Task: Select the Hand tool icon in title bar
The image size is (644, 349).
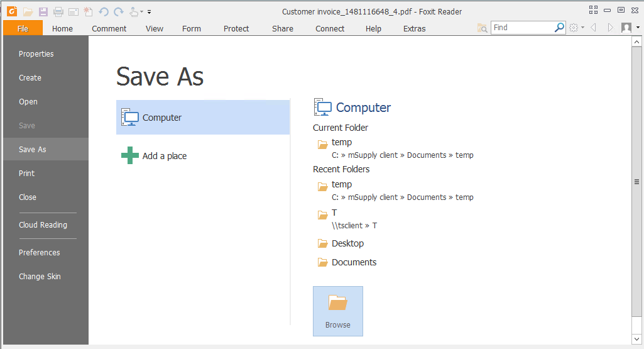Action: coord(134,11)
